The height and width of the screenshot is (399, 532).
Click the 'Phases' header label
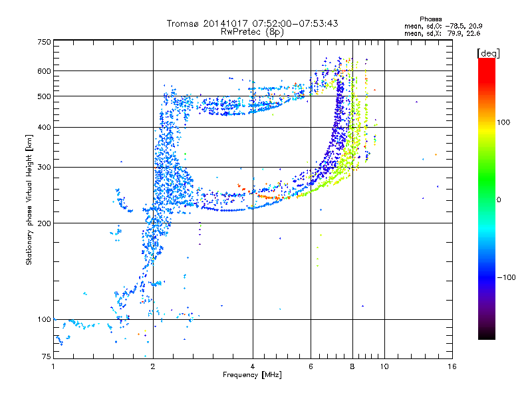pos(430,19)
